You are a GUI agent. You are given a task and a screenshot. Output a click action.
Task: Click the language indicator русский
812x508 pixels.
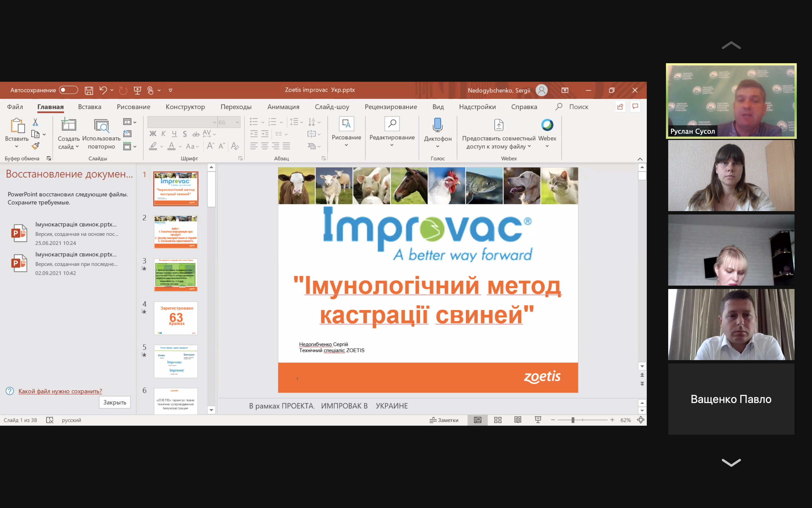pyautogui.click(x=71, y=420)
